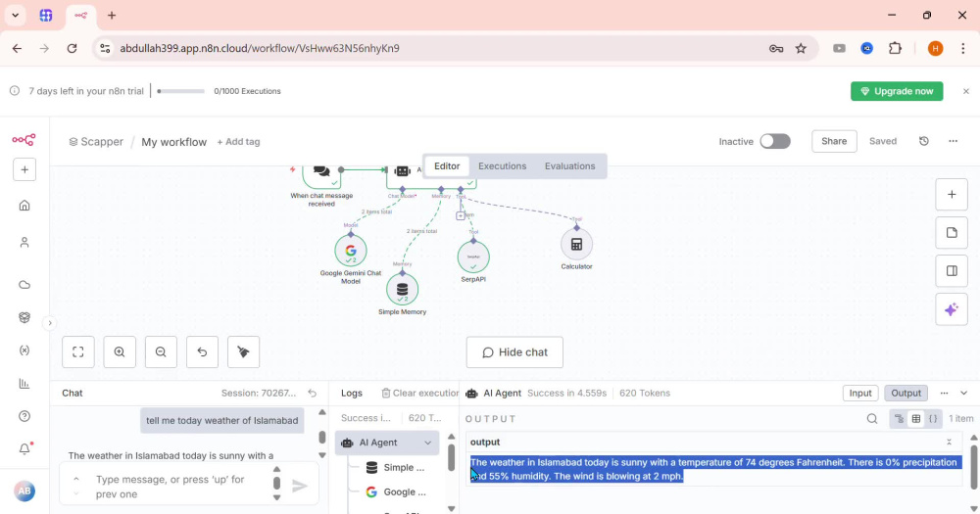
Task: Open the help question mark icon
Action: tap(24, 416)
